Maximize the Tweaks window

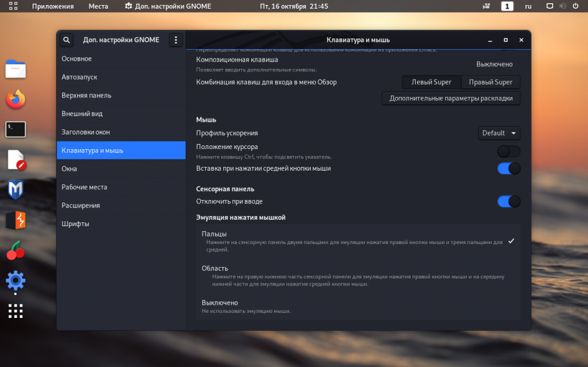[x=506, y=40]
